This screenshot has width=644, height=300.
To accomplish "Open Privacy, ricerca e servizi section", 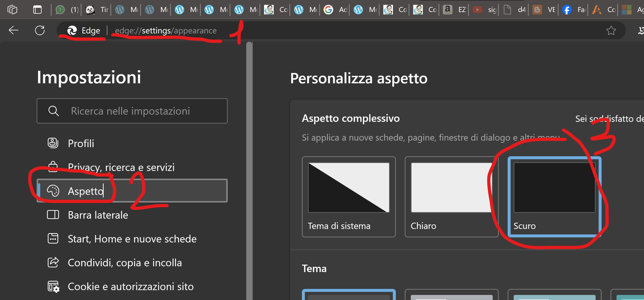I will coord(121,167).
